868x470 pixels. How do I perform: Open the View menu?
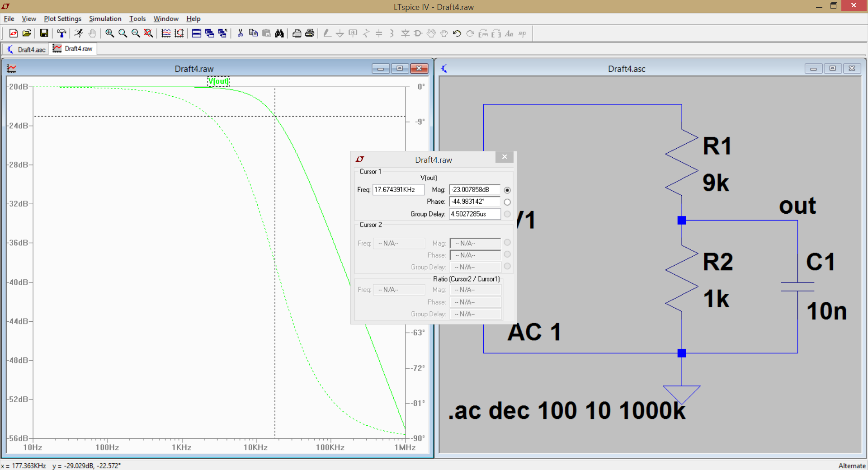(29, 19)
